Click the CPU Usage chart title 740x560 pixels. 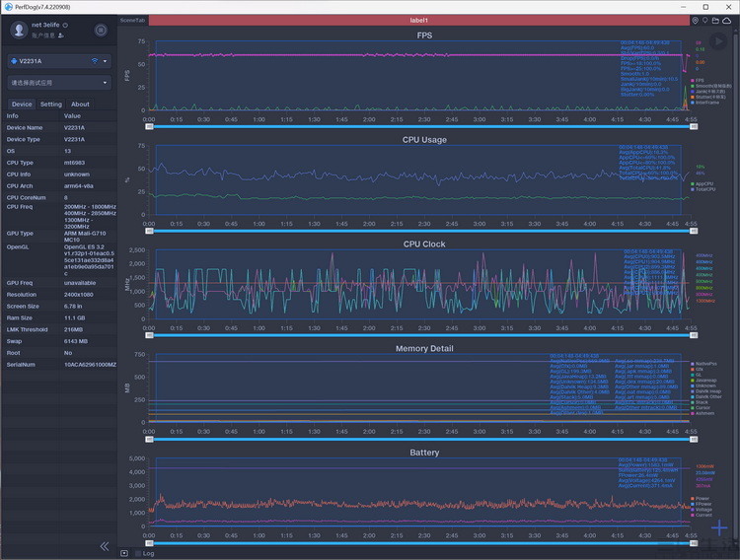(424, 140)
